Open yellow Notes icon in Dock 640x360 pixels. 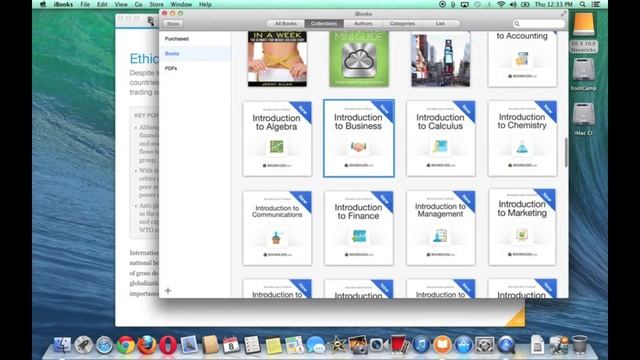[x=273, y=345]
